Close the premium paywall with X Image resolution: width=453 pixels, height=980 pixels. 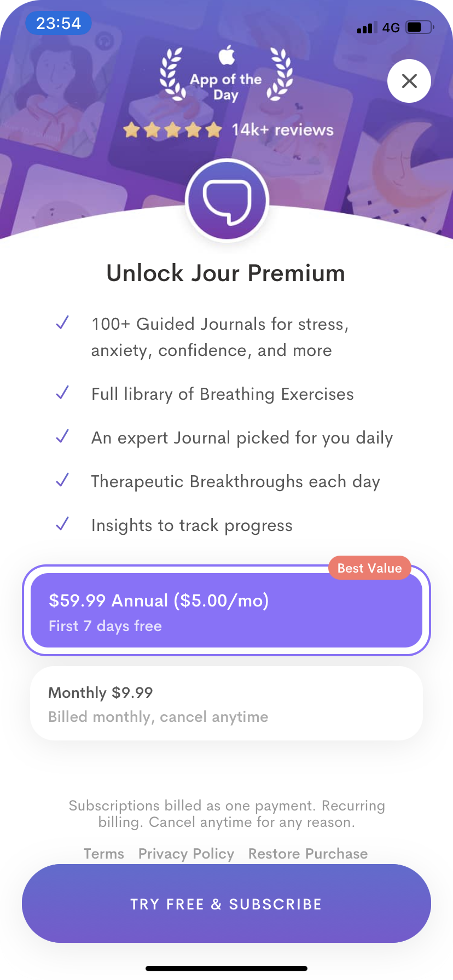coord(409,81)
